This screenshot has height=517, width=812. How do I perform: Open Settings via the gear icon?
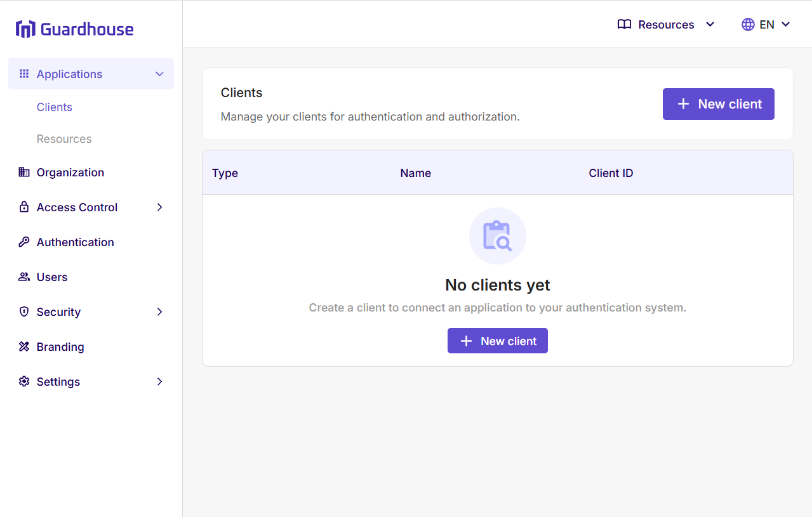23,381
